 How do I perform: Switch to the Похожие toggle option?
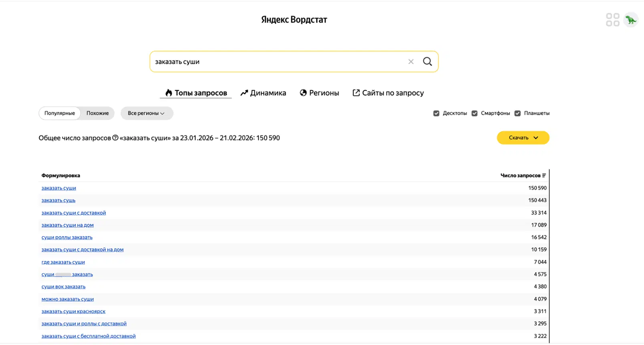coord(97,113)
